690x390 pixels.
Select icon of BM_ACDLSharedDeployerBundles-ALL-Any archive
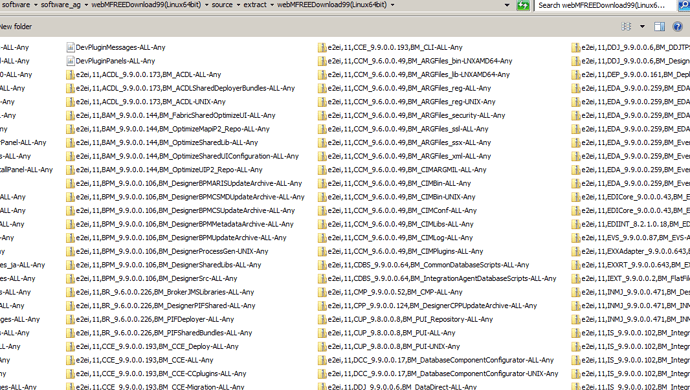[x=70, y=88]
